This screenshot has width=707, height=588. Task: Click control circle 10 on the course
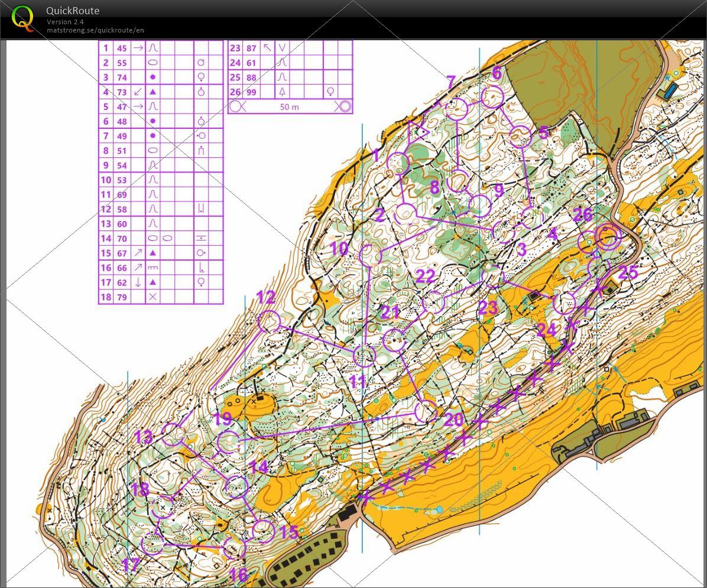(370, 255)
